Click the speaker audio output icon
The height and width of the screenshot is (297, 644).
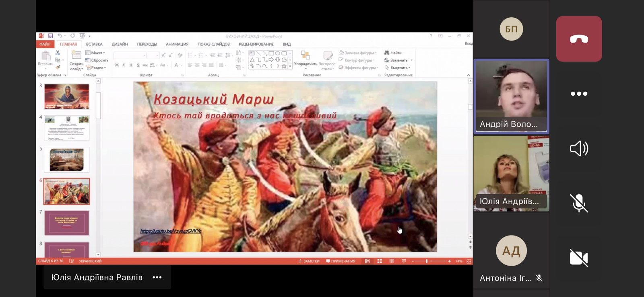[x=579, y=149]
